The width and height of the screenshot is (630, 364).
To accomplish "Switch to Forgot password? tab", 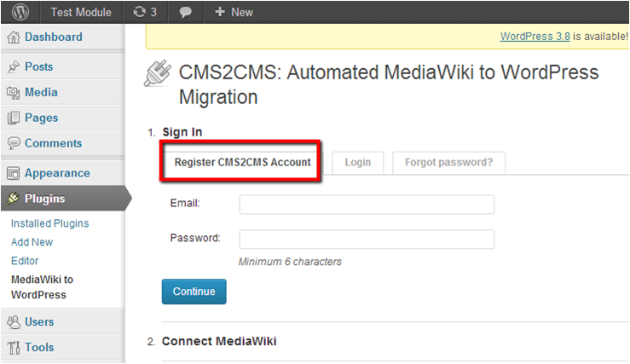I will pyautogui.click(x=448, y=162).
